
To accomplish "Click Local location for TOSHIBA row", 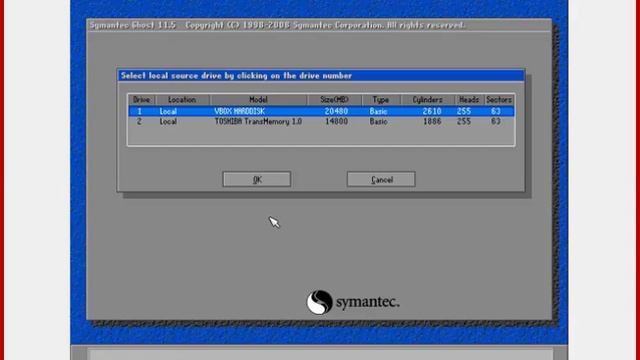I will click(168, 122).
